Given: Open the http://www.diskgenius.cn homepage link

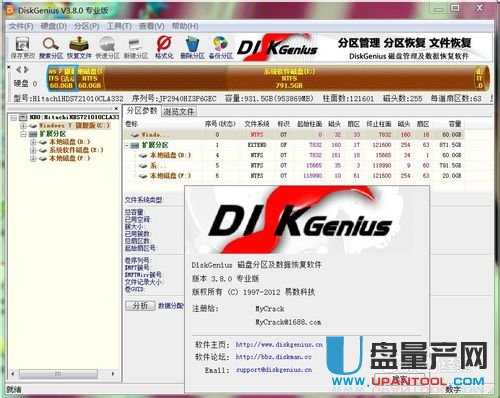Looking at the screenshot, I should click(279, 345).
